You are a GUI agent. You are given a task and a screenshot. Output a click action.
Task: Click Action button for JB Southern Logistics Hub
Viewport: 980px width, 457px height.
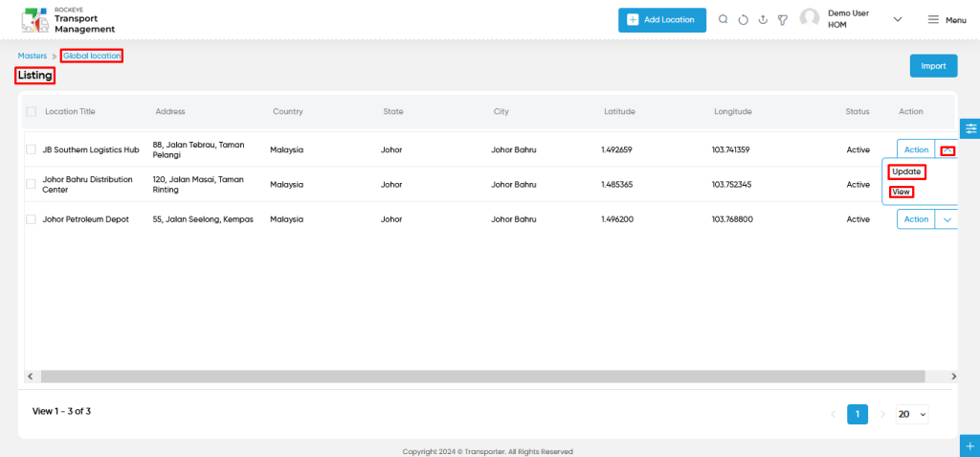pyautogui.click(x=916, y=149)
